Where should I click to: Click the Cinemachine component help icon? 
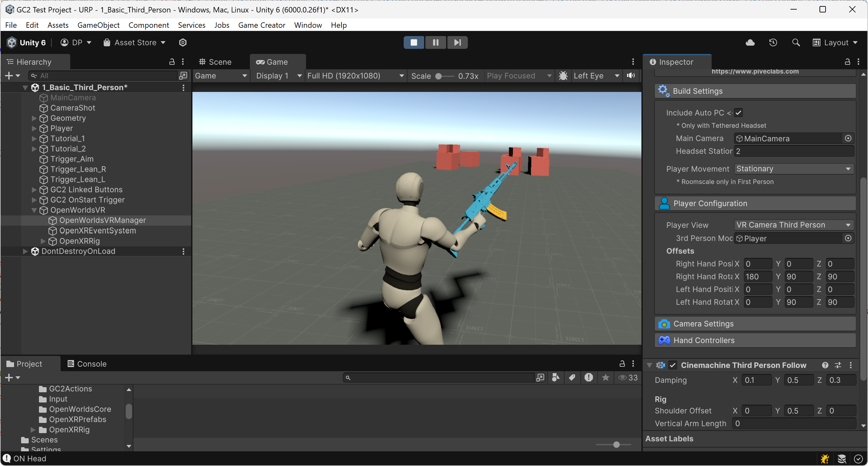pos(825,365)
